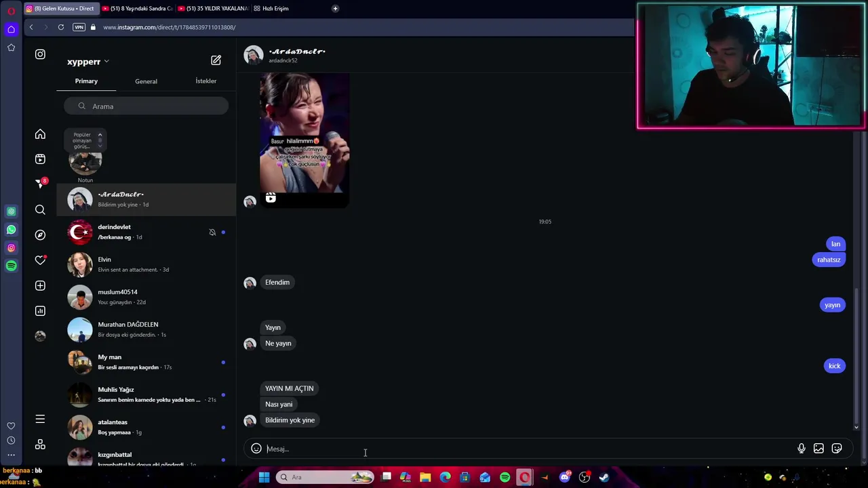Focus the Mesaj message input box
Screen dimensions: 868x488
tap(529, 449)
